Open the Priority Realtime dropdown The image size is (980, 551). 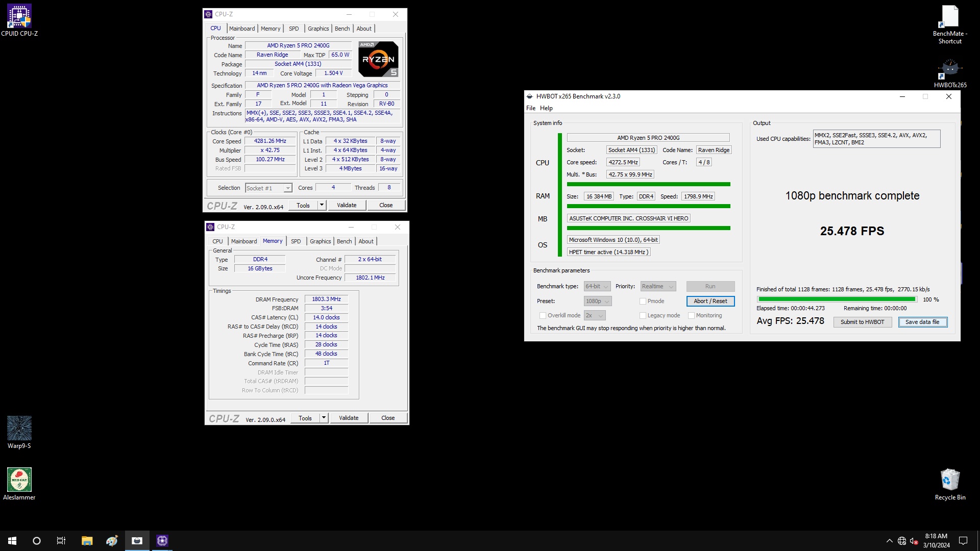tap(658, 286)
